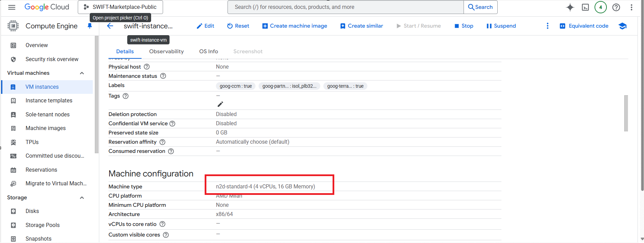Open VM instances in sidebar
Screen dimensions: 644x243
[47, 87]
